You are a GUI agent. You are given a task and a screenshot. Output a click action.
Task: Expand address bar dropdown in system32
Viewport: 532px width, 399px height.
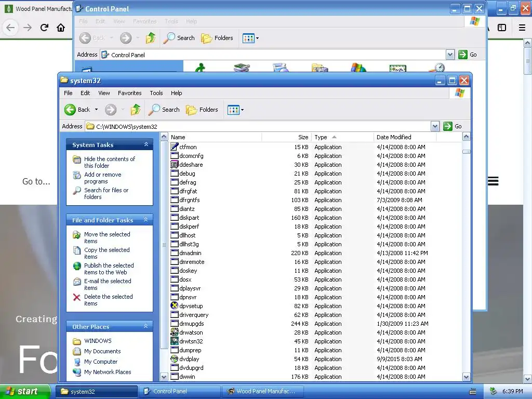[435, 127]
